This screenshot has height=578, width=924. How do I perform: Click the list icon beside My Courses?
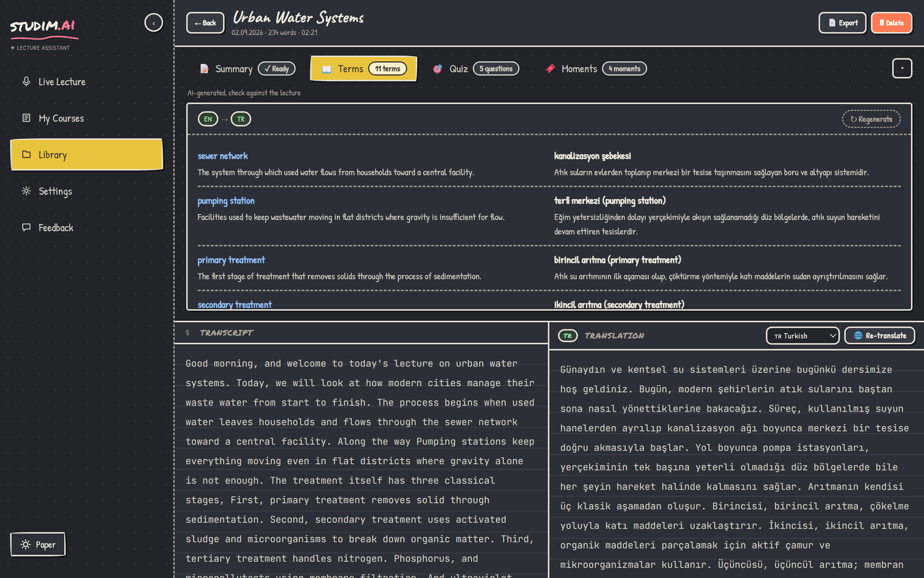pyautogui.click(x=26, y=118)
